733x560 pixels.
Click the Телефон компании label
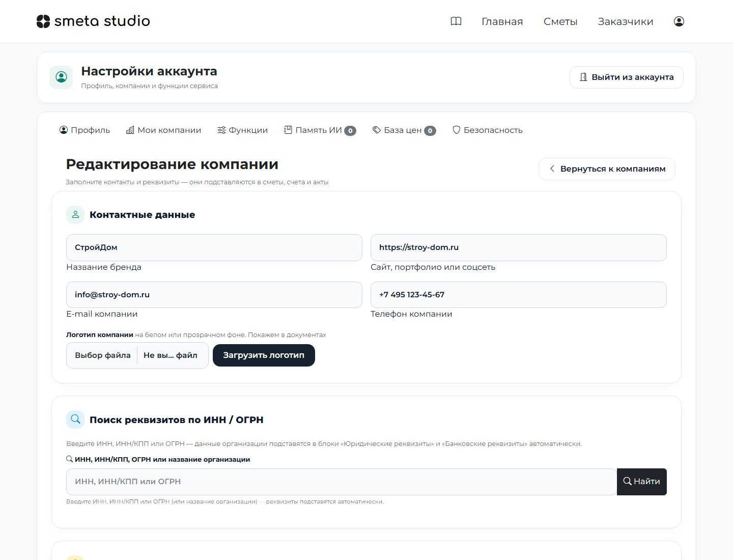pos(411,314)
